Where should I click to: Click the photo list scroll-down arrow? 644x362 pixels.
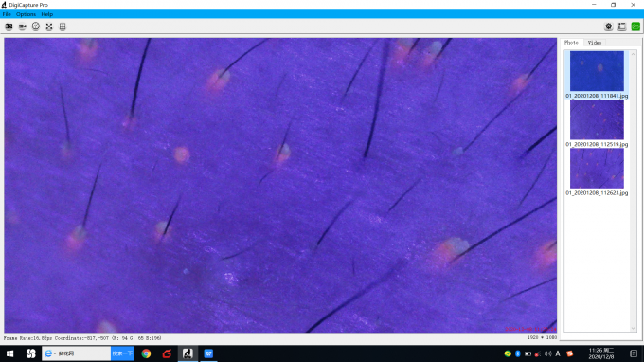coord(633,328)
